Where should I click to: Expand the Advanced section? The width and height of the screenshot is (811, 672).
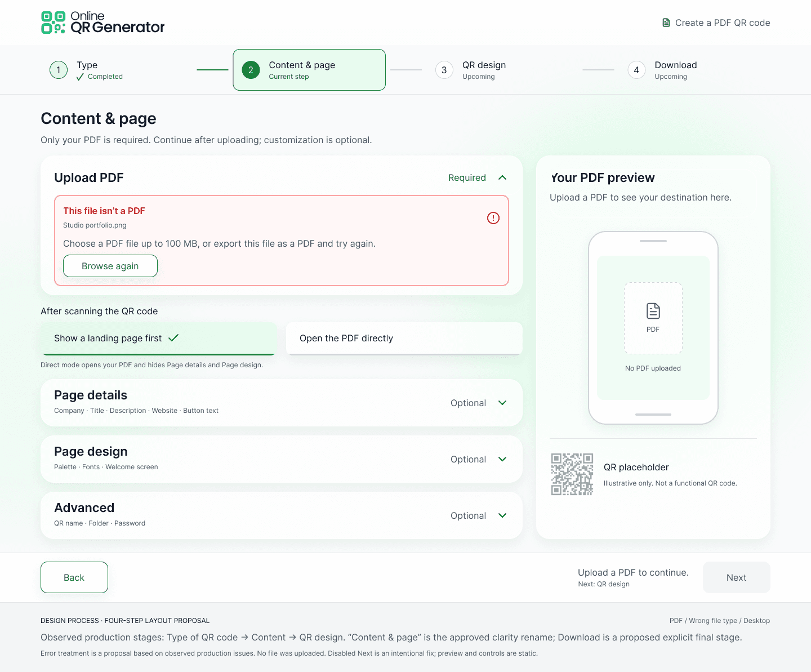click(x=282, y=515)
